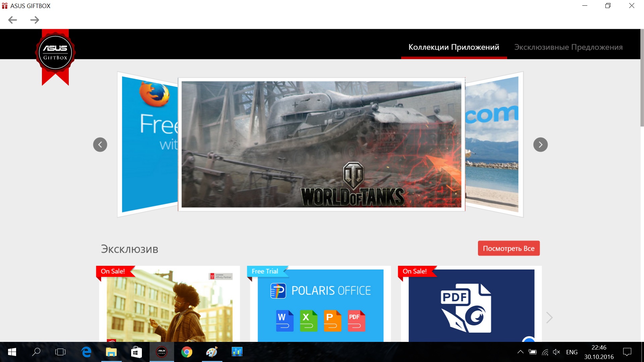Click the Эксклюзив section heading
Viewport: 644px width, 362px height.
(x=129, y=249)
